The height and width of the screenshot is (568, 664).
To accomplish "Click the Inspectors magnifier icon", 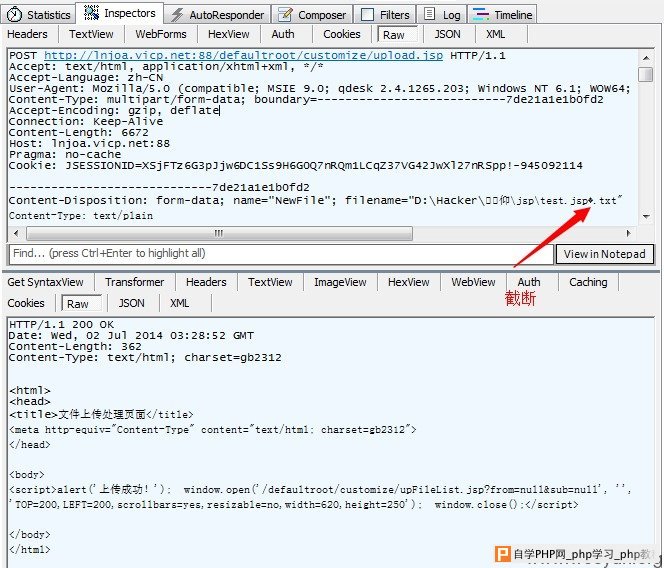I will [91, 13].
